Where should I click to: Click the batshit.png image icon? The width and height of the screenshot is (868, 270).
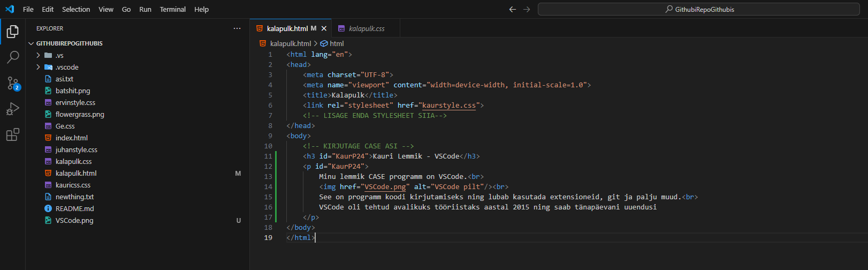(x=48, y=91)
